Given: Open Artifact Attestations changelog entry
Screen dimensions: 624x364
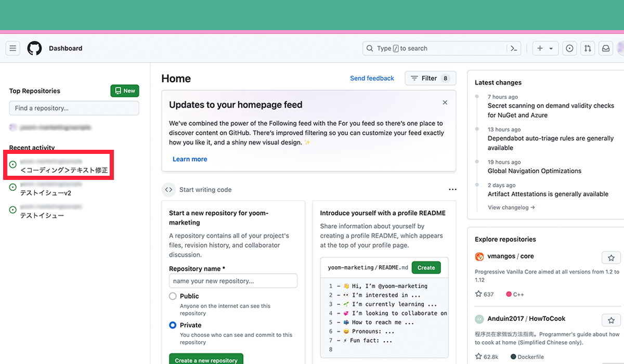Looking at the screenshot, I should click(548, 194).
